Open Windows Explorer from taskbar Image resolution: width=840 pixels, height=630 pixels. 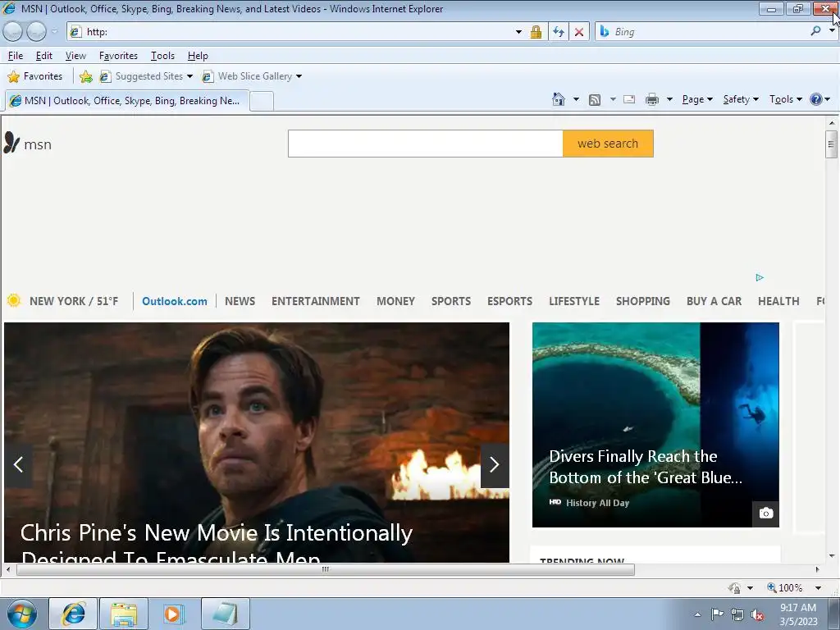(x=124, y=614)
